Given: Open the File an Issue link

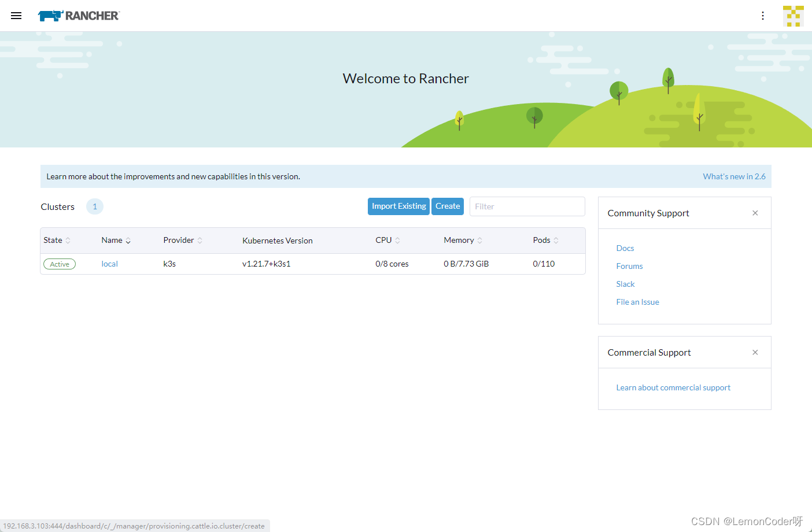Looking at the screenshot, I should tap(637, 302).
